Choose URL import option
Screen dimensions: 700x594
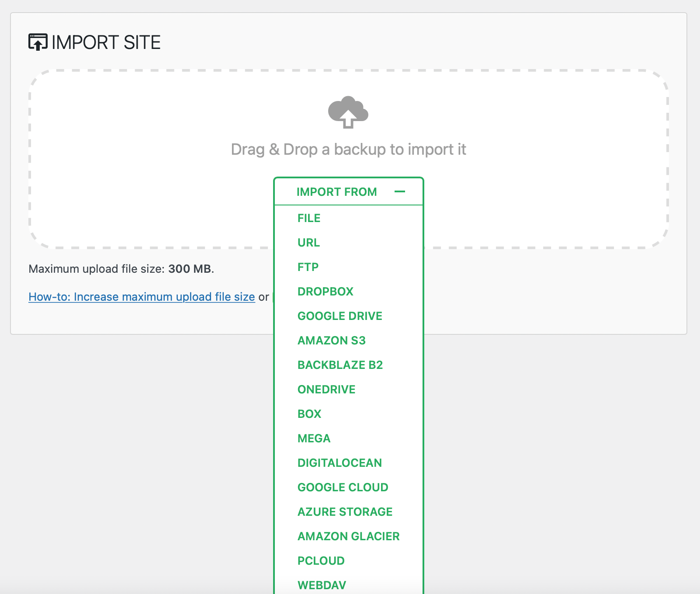tap(308, 243)
